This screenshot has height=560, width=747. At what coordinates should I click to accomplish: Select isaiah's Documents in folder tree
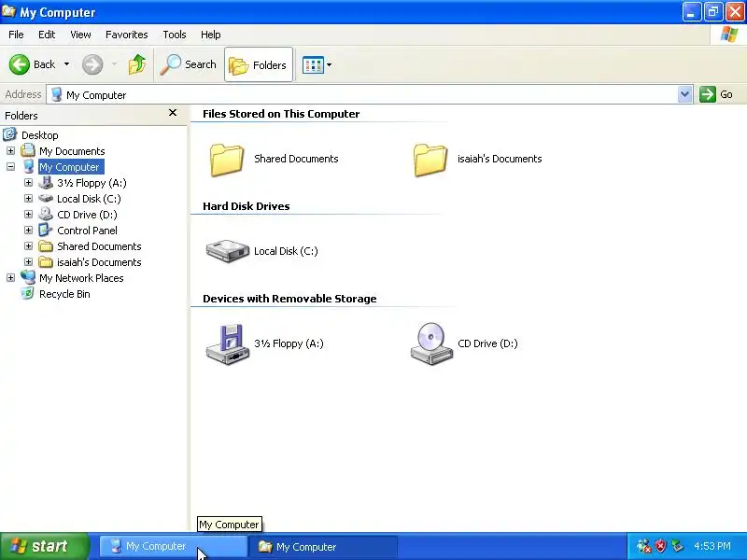[x=99, y=262]
